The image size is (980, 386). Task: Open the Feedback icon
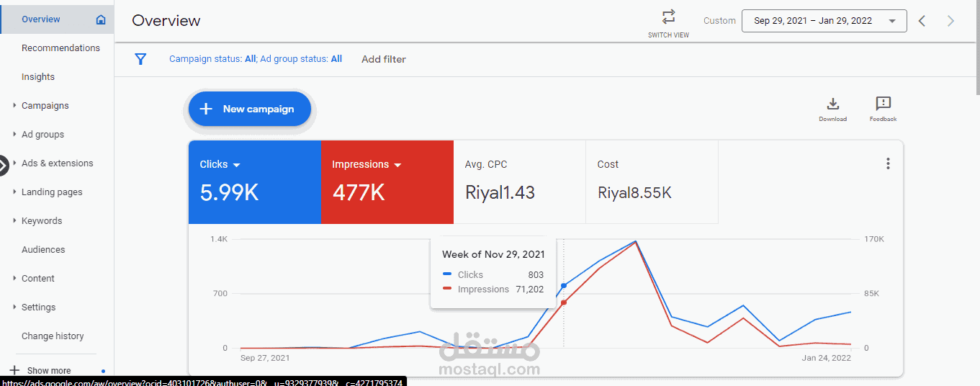883,104
